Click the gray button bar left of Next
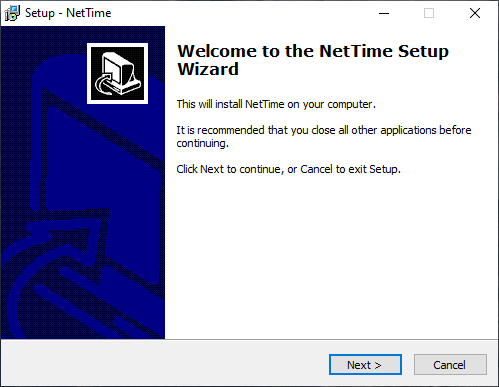Viewport: 499px width, 387px height. [163, 364]
